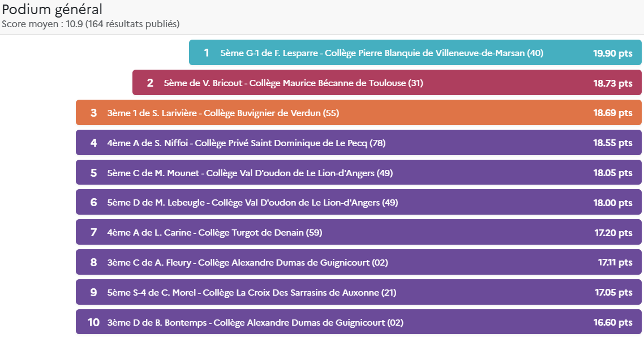The image size is (644, 337).
Task: Click the rank number 1 badge
Action: 207,53
